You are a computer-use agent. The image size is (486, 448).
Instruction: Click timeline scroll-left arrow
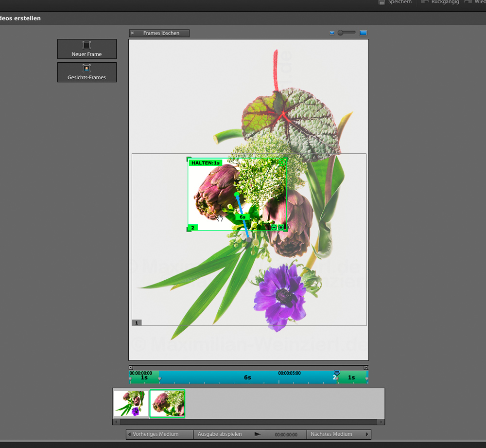[x=131, y=368]
